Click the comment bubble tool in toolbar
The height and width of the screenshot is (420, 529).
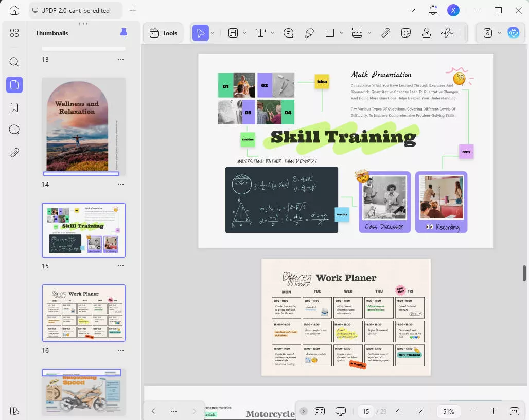[289, 33]
